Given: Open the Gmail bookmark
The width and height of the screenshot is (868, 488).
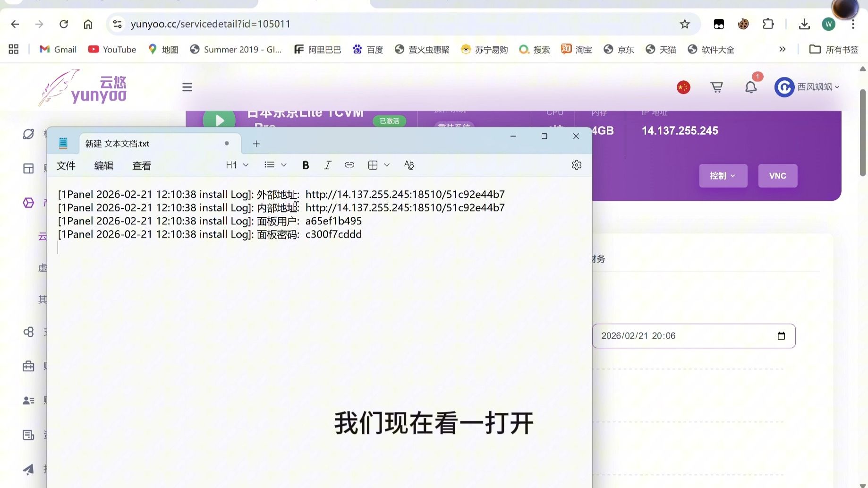Looking at the screenshot, I should (58, 50).
